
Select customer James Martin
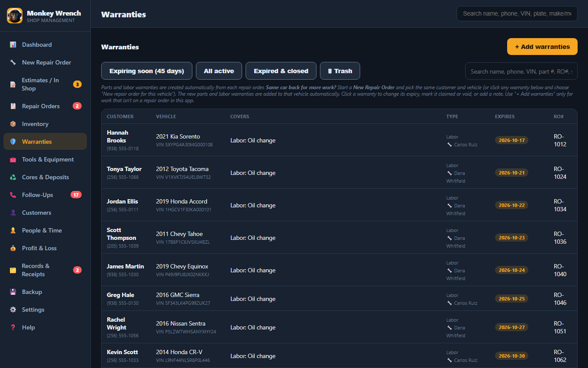tap(125, 266)
